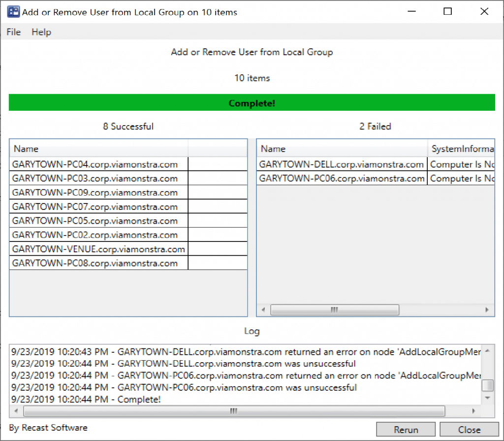Click Name column header in Failed table
This screenshot has width=504, height=441.
342,149
